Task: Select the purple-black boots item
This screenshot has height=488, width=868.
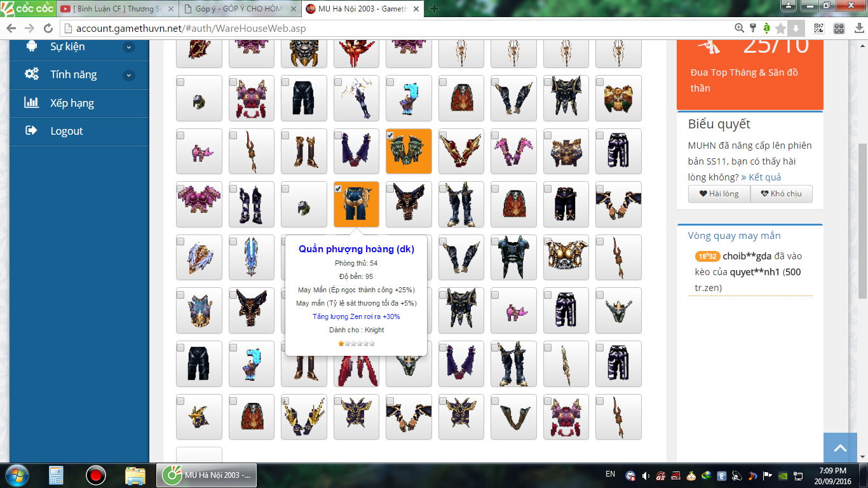Action: point(251,205)
